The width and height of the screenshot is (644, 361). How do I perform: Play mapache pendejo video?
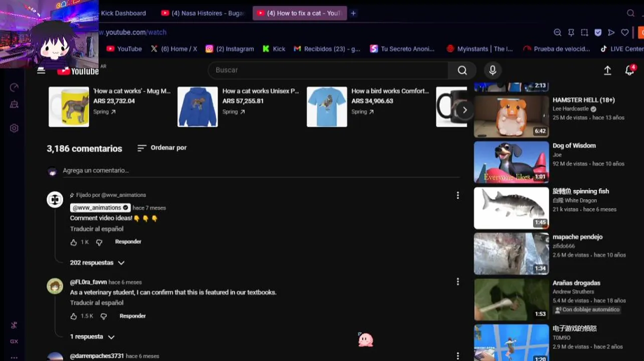(512, 254)
